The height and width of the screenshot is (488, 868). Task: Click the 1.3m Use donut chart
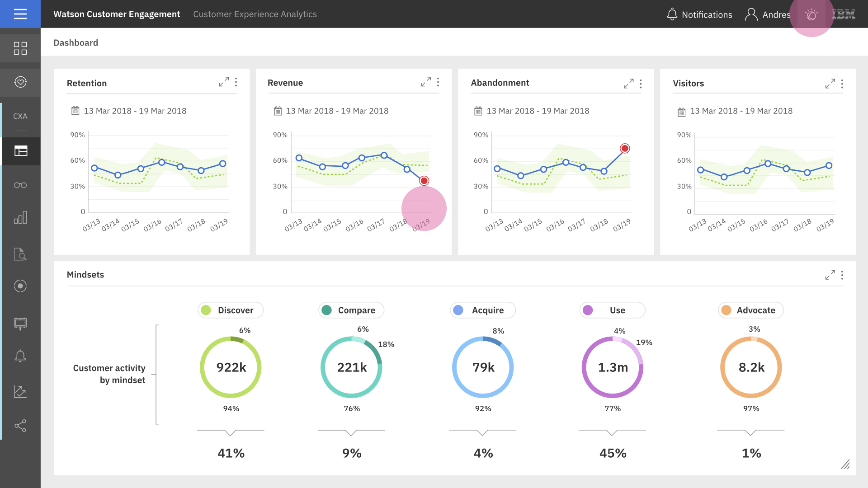pyautogui.click(x=613, y=367)
